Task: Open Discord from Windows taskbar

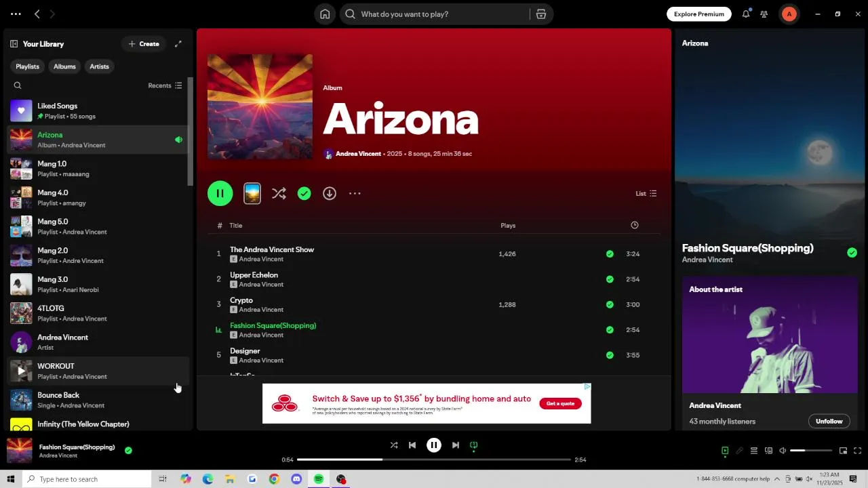Action: click(x=296, y=479)
